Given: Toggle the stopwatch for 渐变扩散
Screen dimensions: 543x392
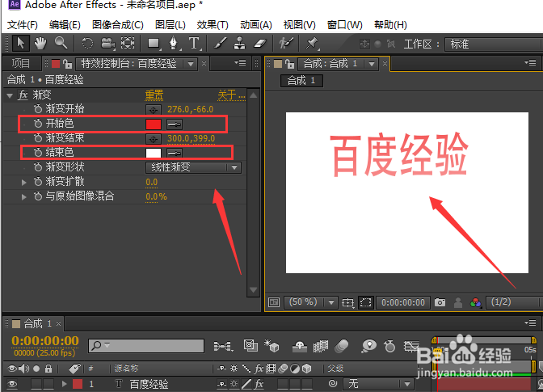Looking at the screenshot, I should (x=38, y=182).
